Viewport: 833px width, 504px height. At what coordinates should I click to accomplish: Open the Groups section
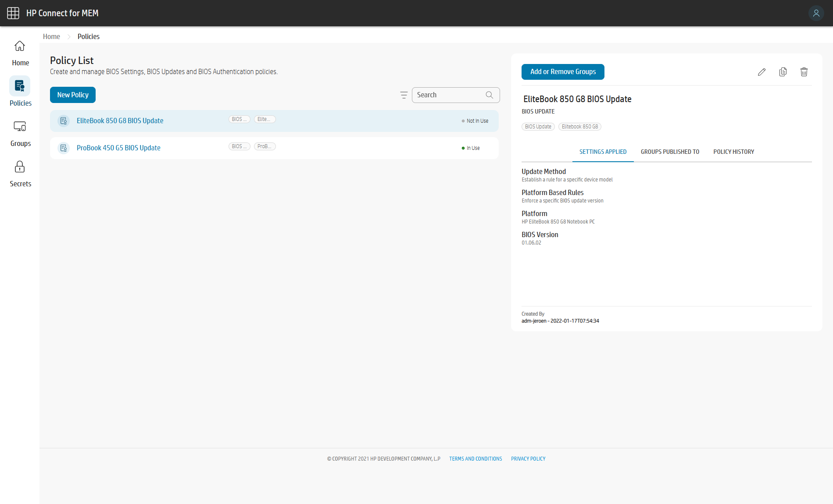pos(20,131)
